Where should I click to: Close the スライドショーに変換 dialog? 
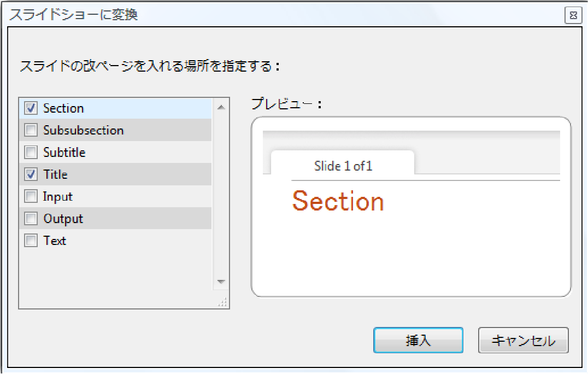573,15
